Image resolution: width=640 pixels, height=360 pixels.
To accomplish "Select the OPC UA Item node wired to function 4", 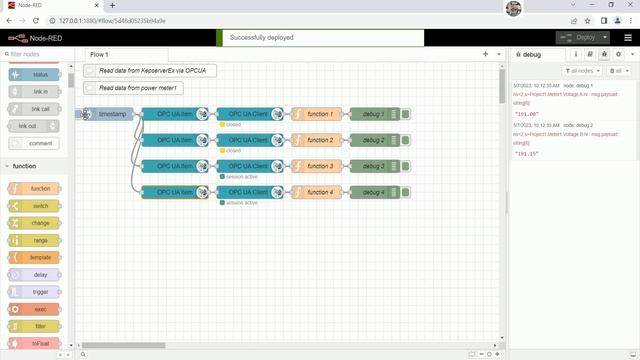I will click(175, 193).
